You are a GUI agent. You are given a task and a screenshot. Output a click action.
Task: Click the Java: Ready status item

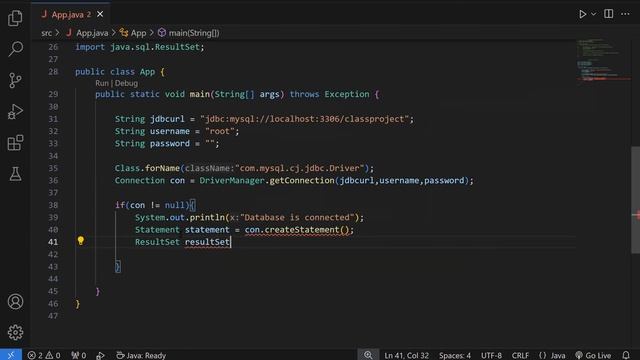141,355
